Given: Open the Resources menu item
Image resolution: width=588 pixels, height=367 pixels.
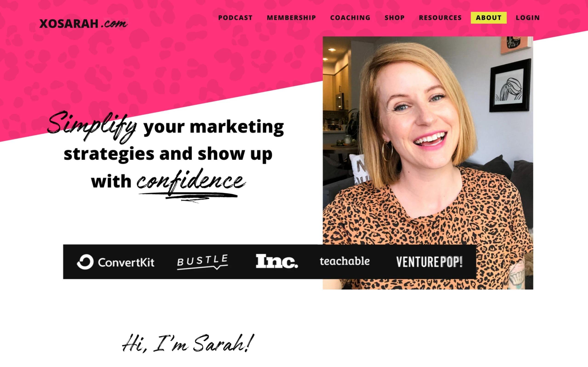Looking at the screenshot, I should [x=440, y=18].
